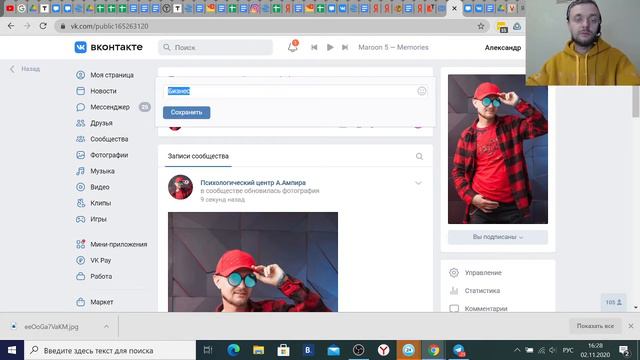
Task: Click the Windows taskbar search box
Action: click(x=110, y=350)
